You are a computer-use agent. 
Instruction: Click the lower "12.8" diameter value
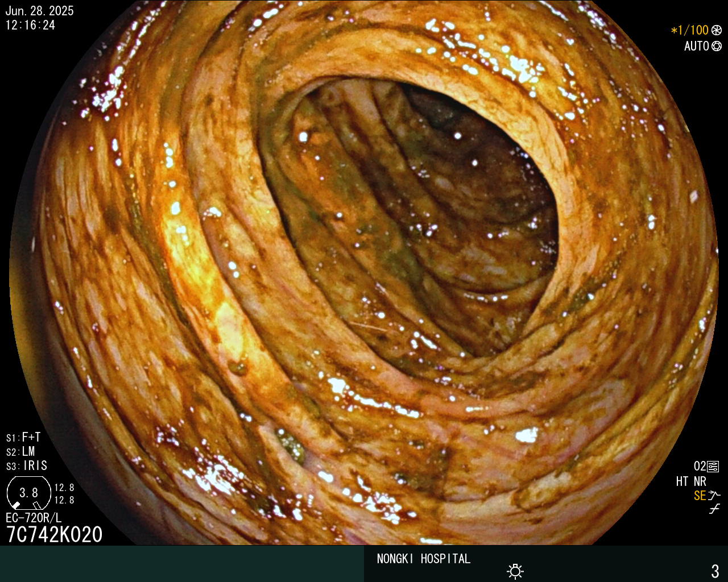click(x=64, y=500)
